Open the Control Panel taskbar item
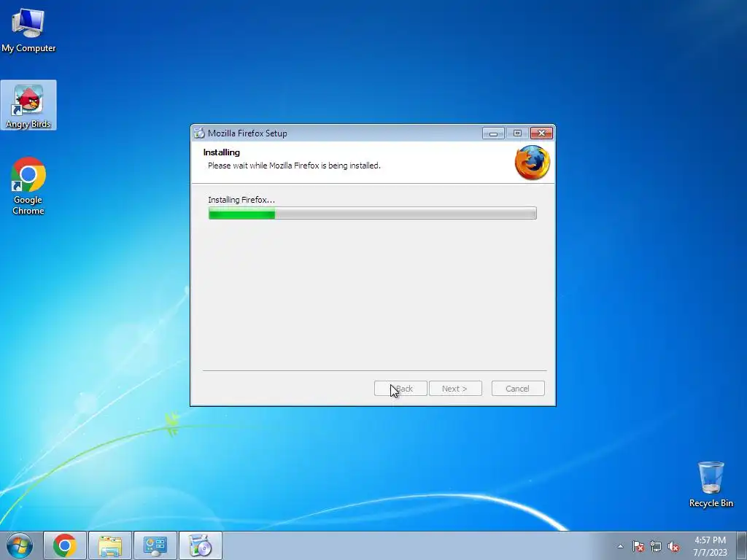This screenshot has width=747, height=560. click(155, 545)
